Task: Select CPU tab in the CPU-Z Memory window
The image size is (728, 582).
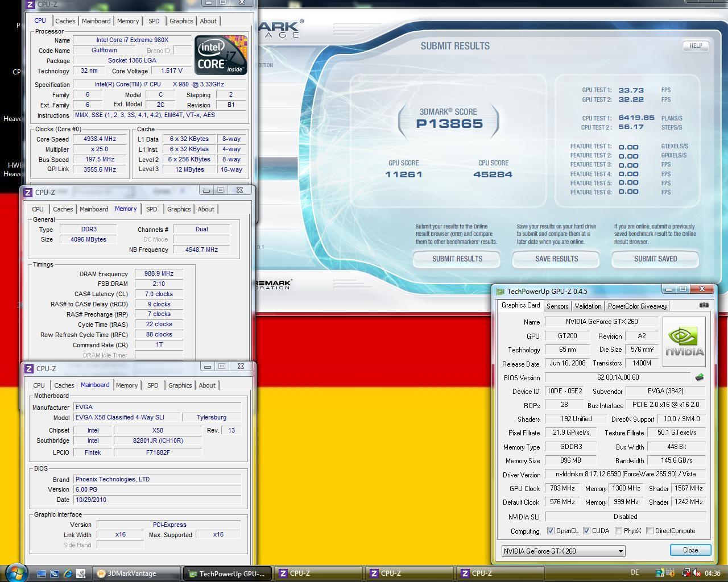Action: [x=38, y=209]
